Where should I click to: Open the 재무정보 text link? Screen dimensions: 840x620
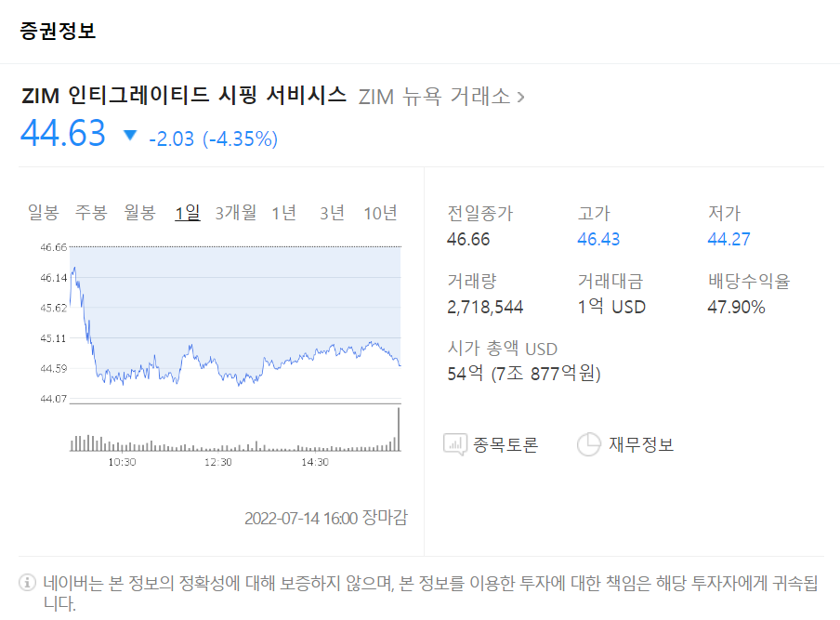tap(641, 444)
